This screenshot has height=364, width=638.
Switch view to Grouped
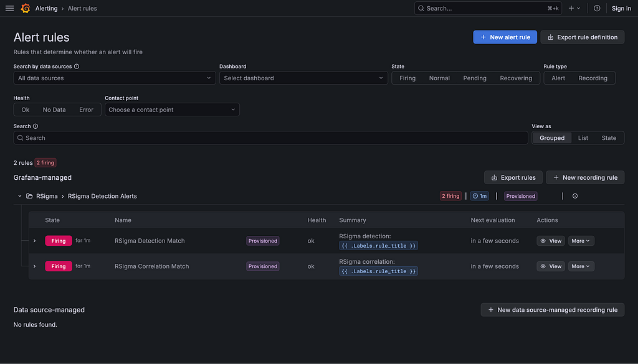[x=552, y=138]
